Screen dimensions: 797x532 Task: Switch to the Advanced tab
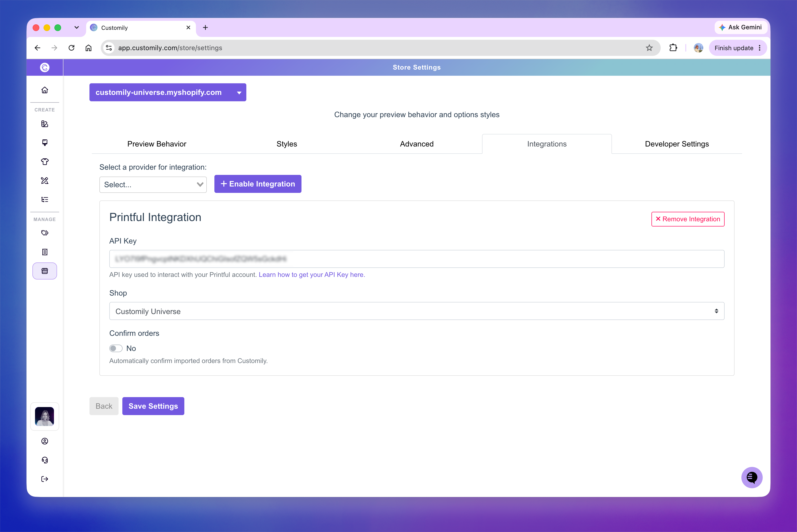coord(417,144)
